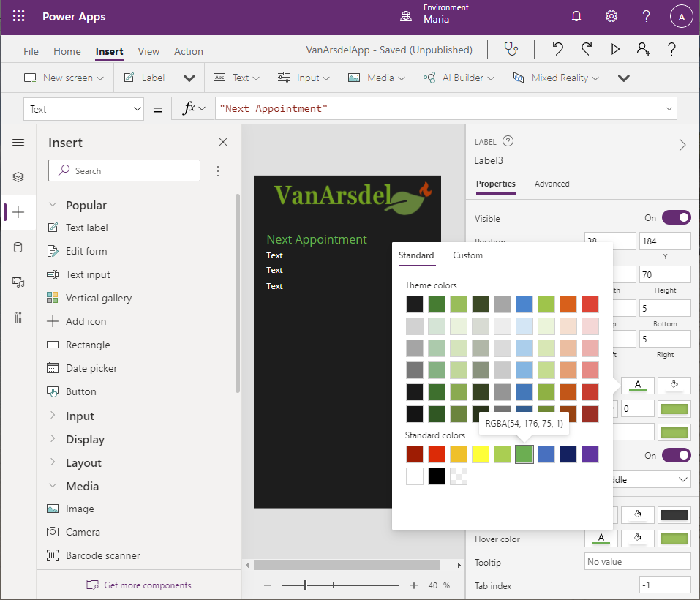Open Advanced tools icon in left rail
The width and height of the screenshot is (700, 600).
point(18,318)
